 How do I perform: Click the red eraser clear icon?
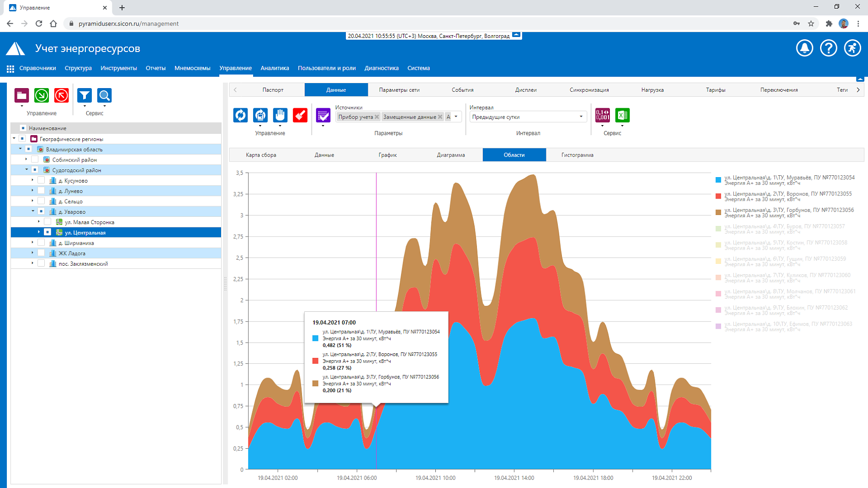300,115
